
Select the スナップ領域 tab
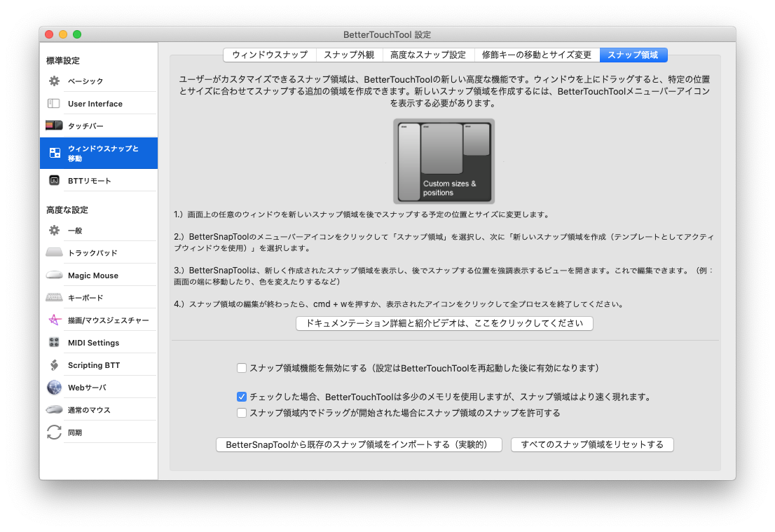[x=633, y=55]
